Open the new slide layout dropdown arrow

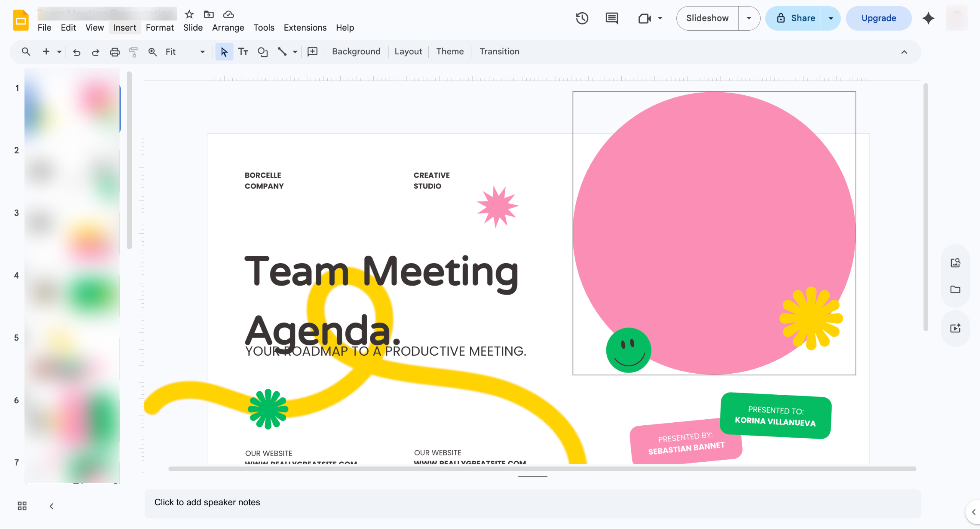pos(59,52)
